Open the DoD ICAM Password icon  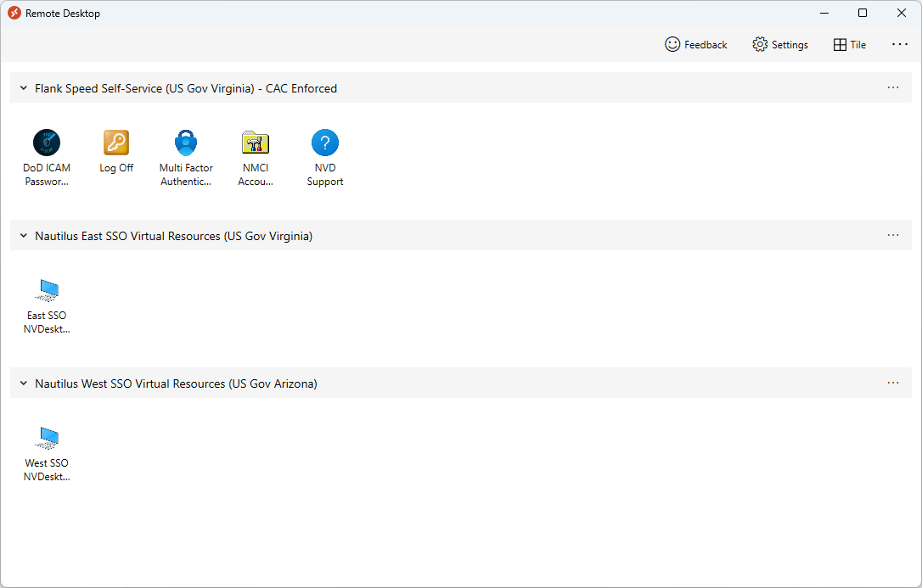[x=47, y=143]
